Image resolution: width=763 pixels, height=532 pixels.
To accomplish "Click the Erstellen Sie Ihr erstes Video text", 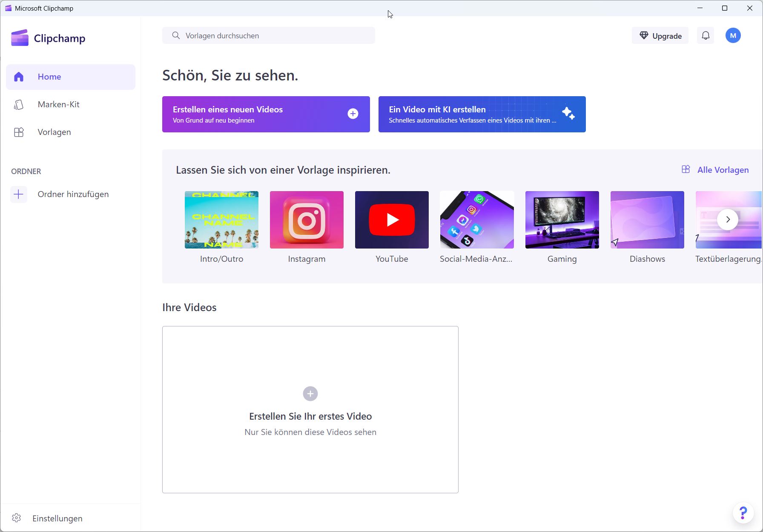I will tap(310, 416).
